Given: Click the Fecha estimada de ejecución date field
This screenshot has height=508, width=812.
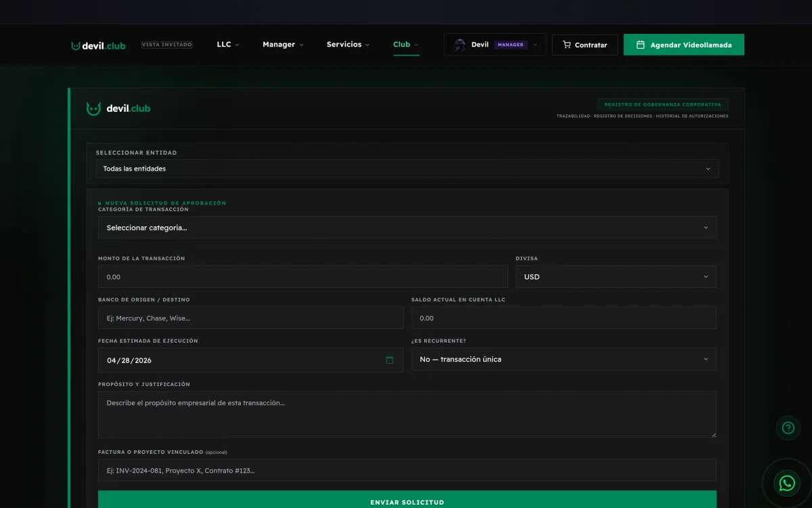Looking at the screenshot, I should point(250,360).
